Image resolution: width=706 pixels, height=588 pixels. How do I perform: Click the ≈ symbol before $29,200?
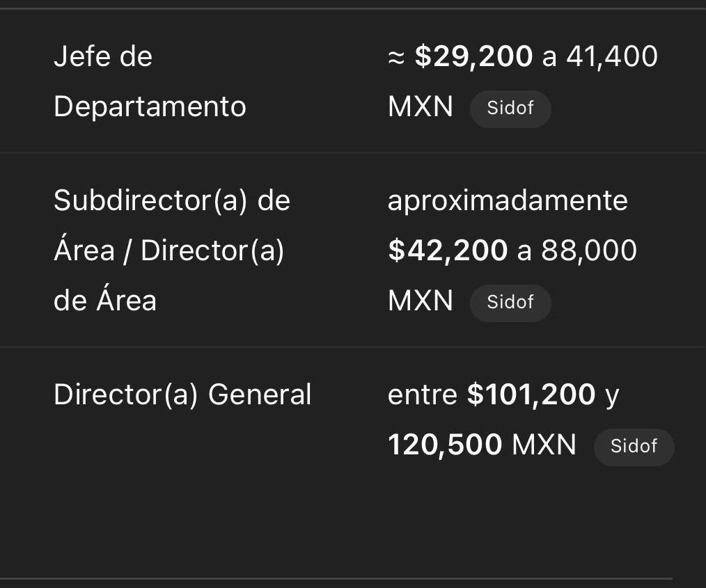[395, 57]
